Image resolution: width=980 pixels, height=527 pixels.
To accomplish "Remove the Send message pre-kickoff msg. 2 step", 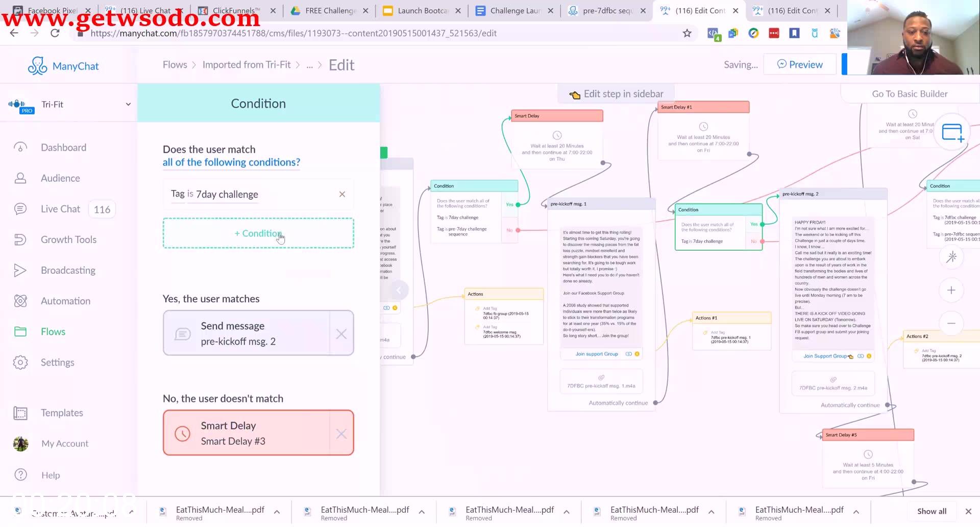I will click(x=341, y=333).
